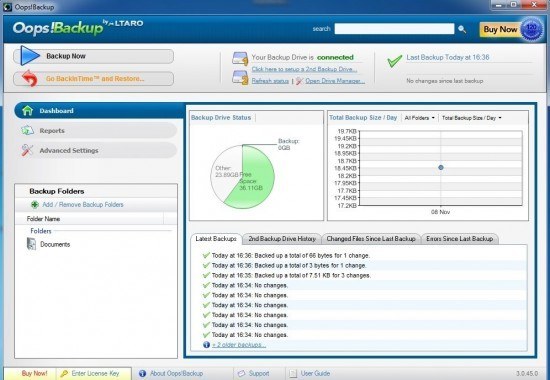This screenshot has width=550, height=380.
Task: Click the Oops!Backup title bar app icon
Action: [7, 7]
